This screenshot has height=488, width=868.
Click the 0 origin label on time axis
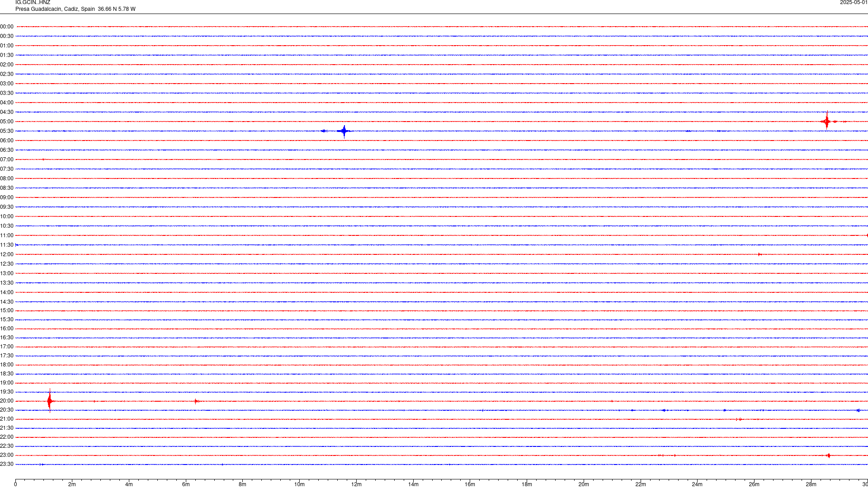point(15,484)
